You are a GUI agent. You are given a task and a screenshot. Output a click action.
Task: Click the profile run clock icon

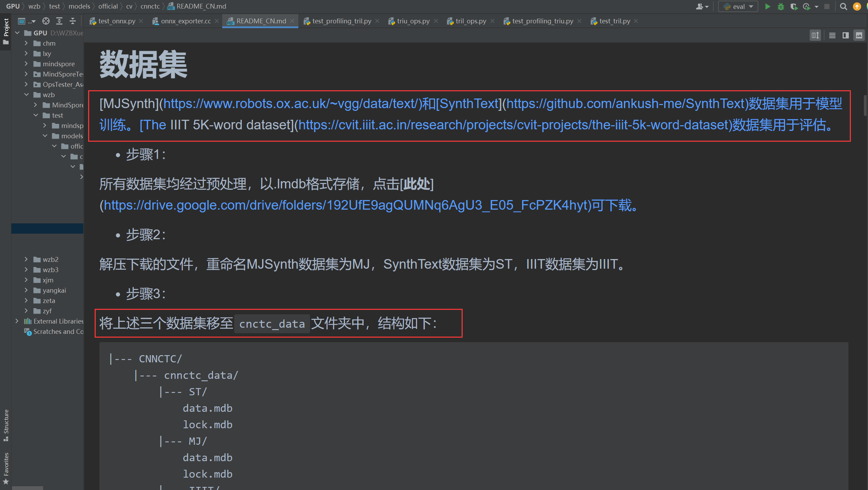pos(806,7)
